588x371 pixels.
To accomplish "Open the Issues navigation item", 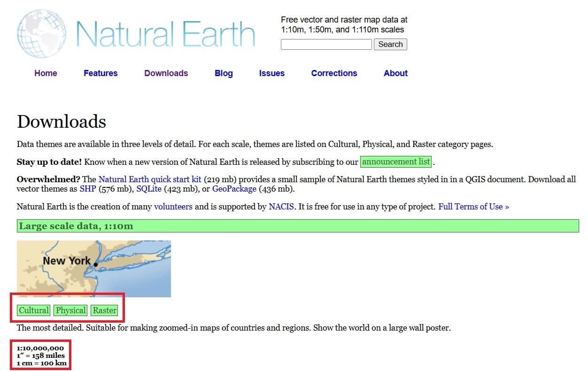I will coord(271,73).
